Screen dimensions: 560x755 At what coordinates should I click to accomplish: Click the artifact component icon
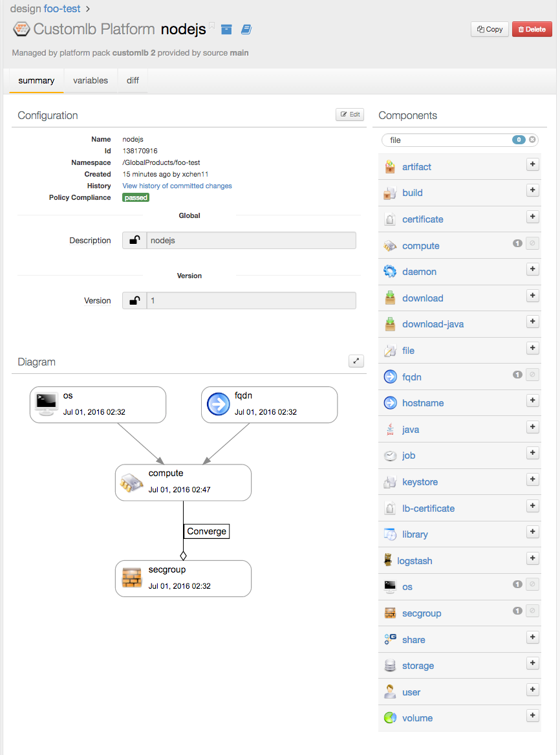point(389,166)
